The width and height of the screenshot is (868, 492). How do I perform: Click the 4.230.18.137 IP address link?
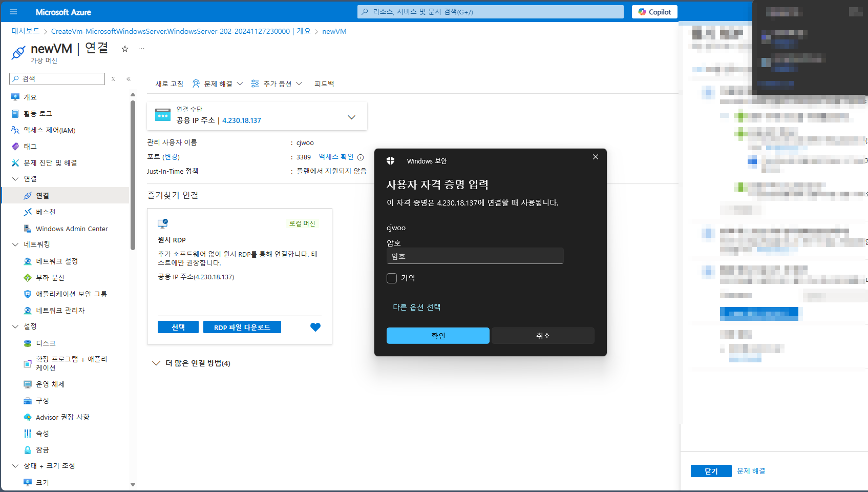(242, 120)
